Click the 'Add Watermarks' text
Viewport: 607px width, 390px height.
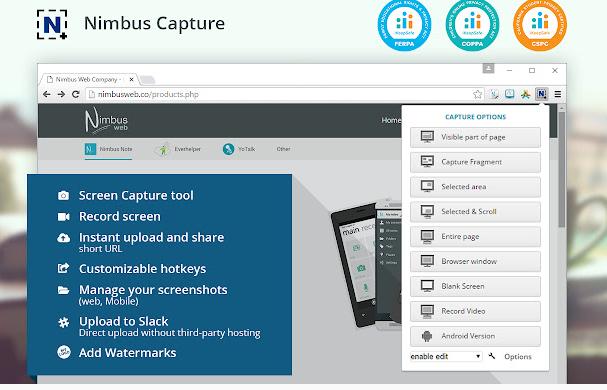pyautogui.click(x=127, y=352)
